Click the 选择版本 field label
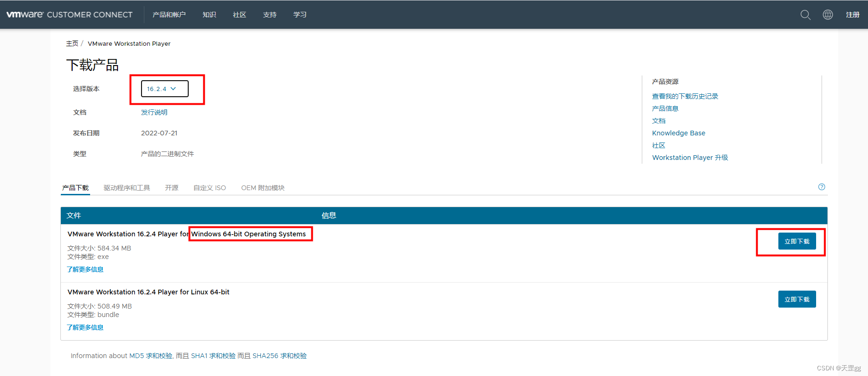868x376 pixels. pyautogui.click(x=86, y=89)
